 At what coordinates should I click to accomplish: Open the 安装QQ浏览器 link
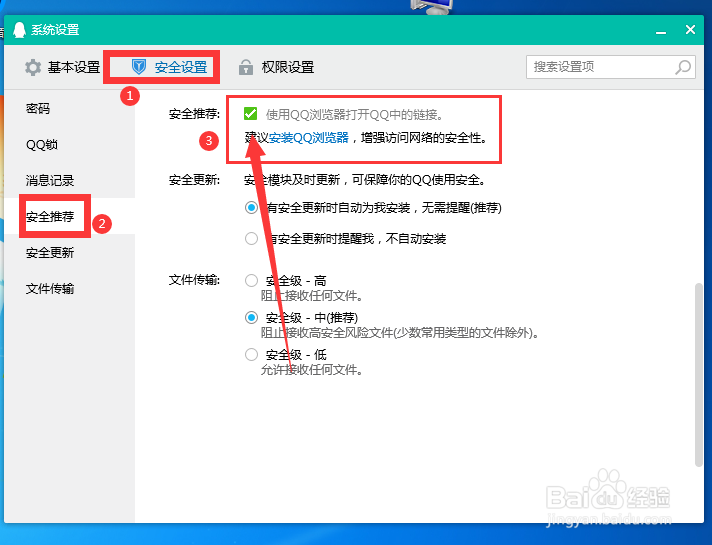tap(309, 138)
